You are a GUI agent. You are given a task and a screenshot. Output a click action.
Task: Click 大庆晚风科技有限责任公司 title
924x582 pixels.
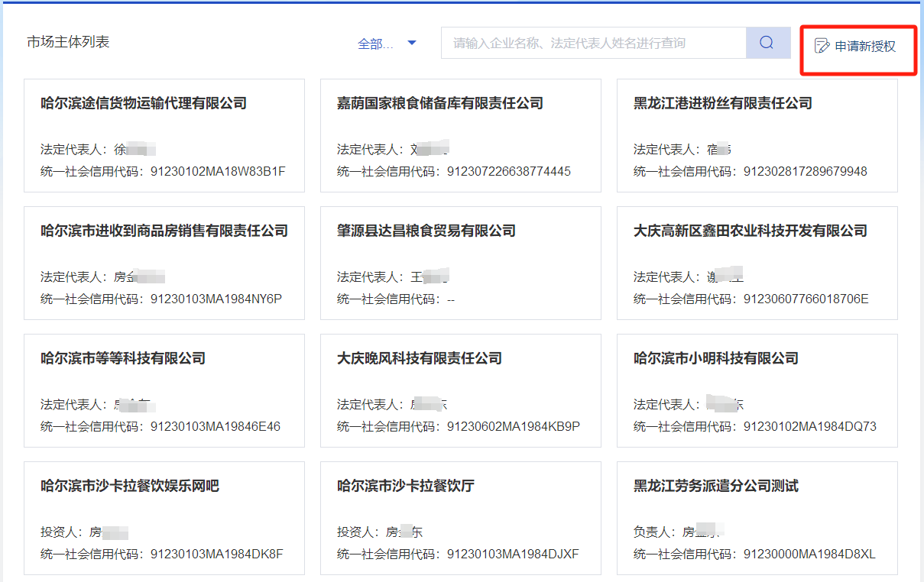pos(419,358)
